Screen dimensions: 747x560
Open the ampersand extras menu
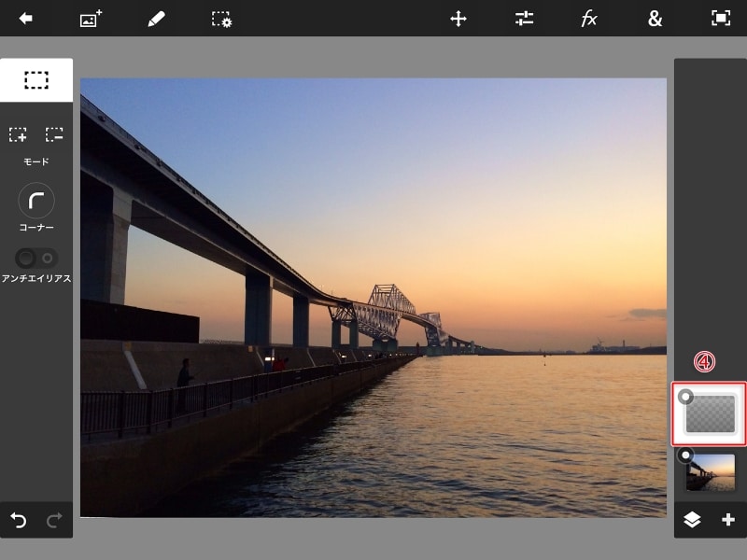[655, 19]
